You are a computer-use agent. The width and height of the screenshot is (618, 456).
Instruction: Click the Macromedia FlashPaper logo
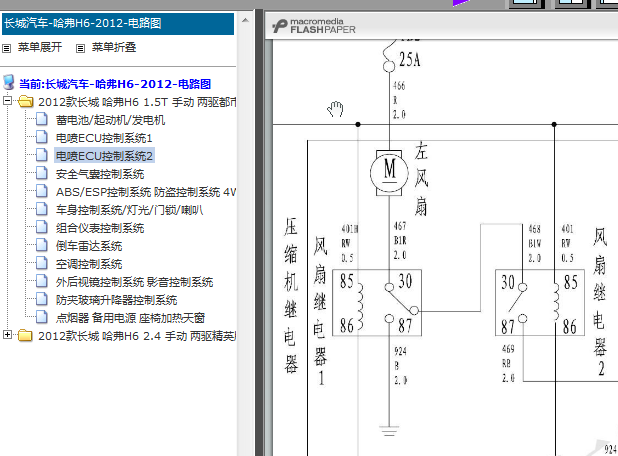click(x=314, y=26)
